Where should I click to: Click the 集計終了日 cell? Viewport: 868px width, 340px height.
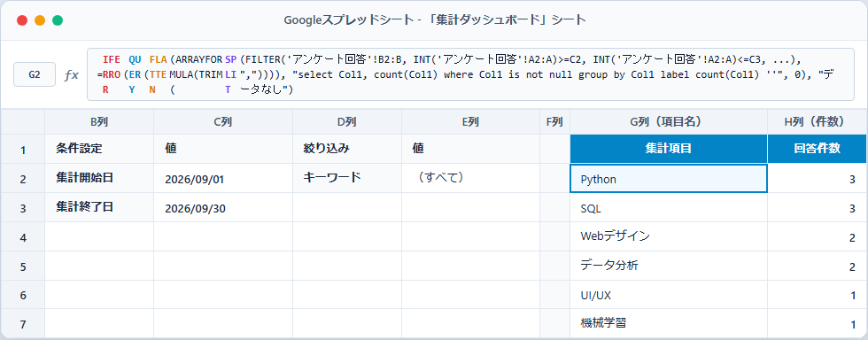click(x=99, y=208)
